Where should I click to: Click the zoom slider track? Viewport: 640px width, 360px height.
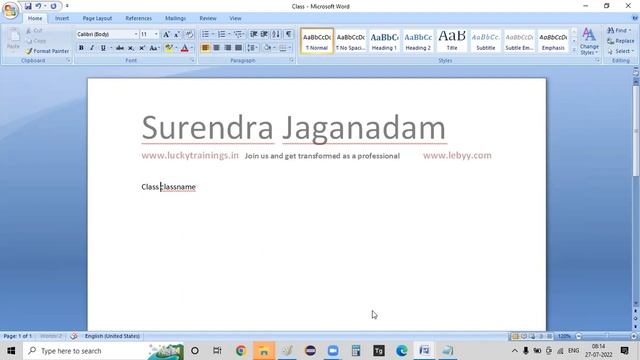[606, 336]
